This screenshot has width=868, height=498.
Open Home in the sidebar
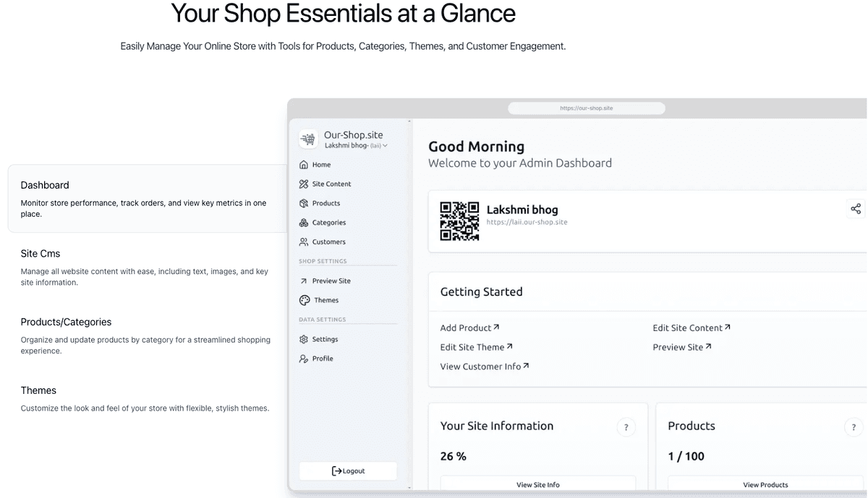[303, 164]
